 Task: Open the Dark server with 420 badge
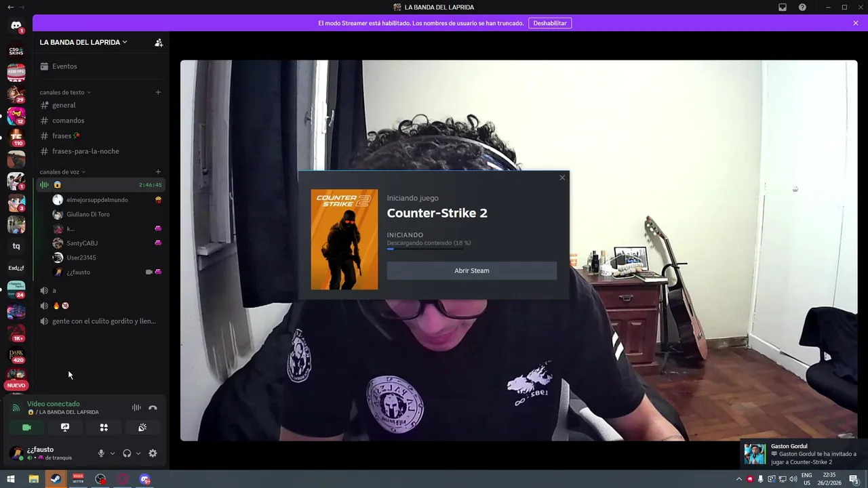[16, 354]
